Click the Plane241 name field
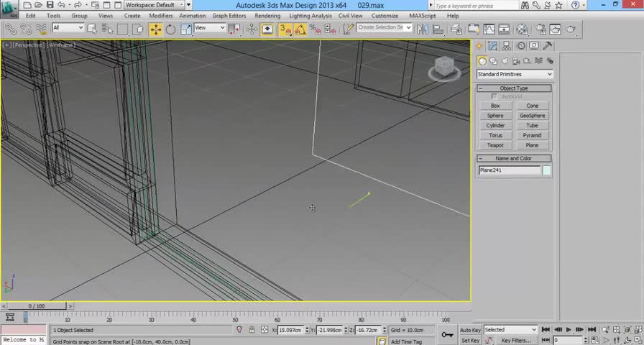The width and height of the screenshot is (644, 345). click(x=509, y=170)
